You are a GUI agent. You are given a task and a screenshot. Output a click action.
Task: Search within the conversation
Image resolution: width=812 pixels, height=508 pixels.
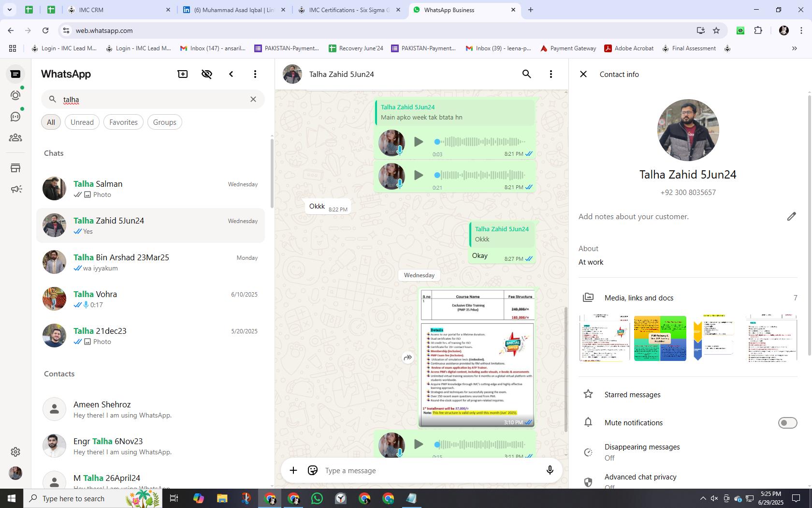click(x=527, y=74)
